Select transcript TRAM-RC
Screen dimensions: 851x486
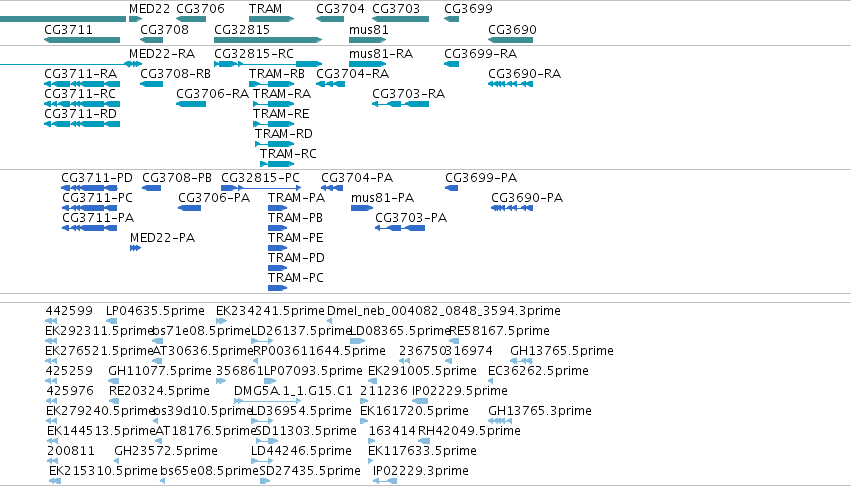288,154
